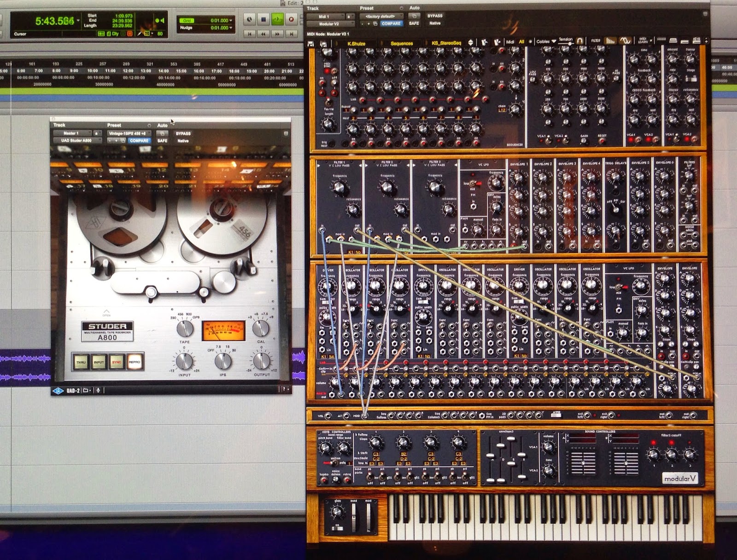This screenshot has width=737, height=560.
Task: Open the Vintage-15IPS preset dropdown
Action: [x=129, y=133]
